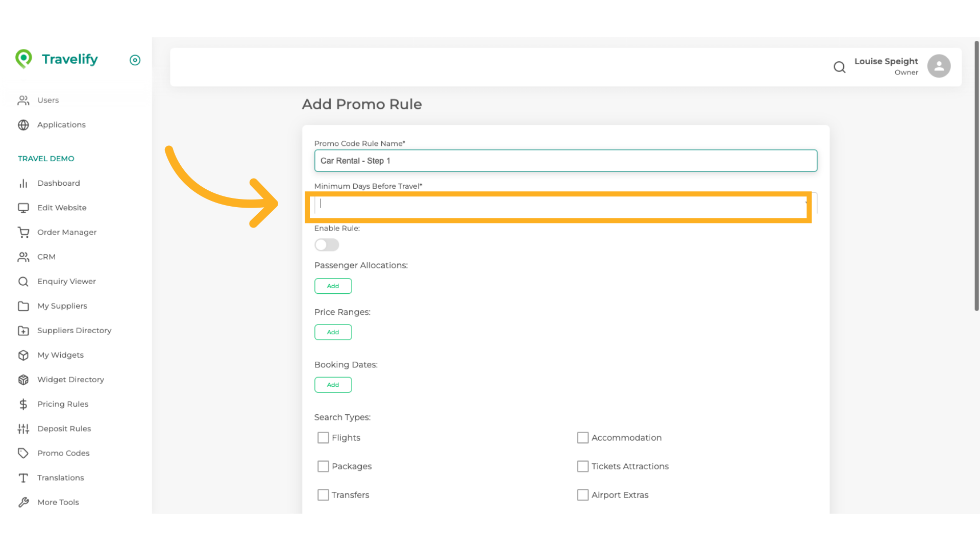Click the search magnifier icon in header
The width and height of the screenshot is (980, 551).
[x=839, y=67]
